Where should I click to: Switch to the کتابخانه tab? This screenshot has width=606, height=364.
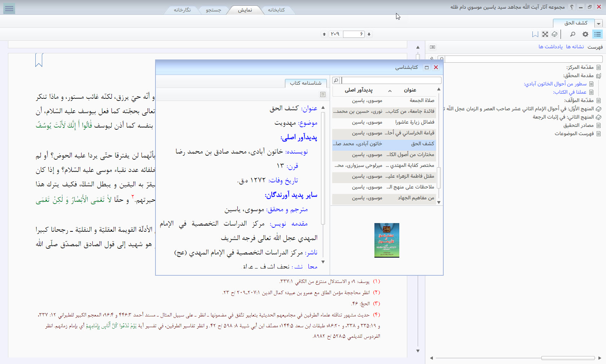[x=276, y=10]
